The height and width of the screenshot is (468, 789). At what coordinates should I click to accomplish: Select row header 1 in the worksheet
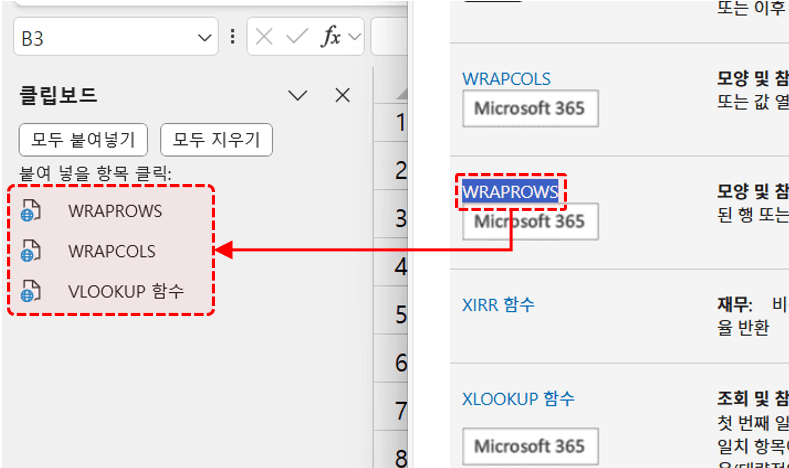[x=401, y=123]
